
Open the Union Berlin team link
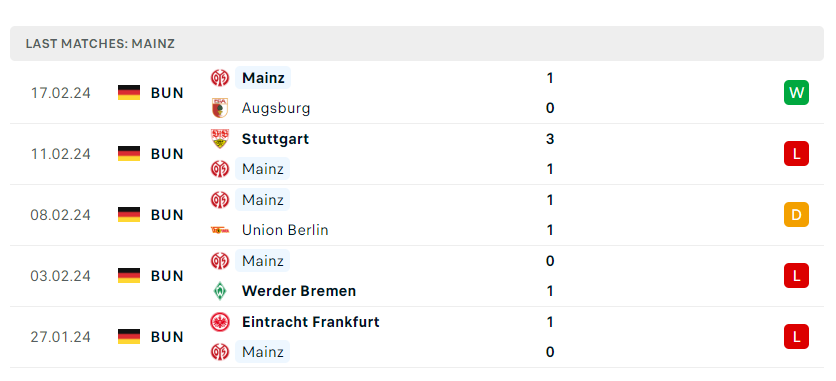[x=285, y=230]
